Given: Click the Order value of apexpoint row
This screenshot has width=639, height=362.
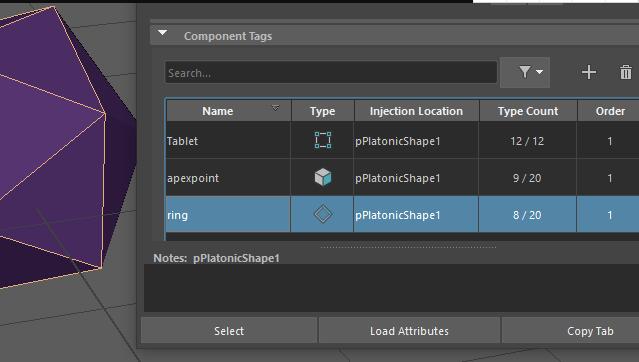Looking at the screenshot, I should tap(610, 178).
